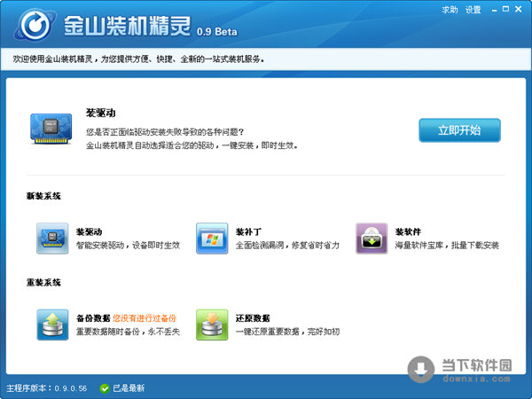532x399 pixels.
Task: Open the 装驱动 icon under 新装系统
Action: [52, 239]
